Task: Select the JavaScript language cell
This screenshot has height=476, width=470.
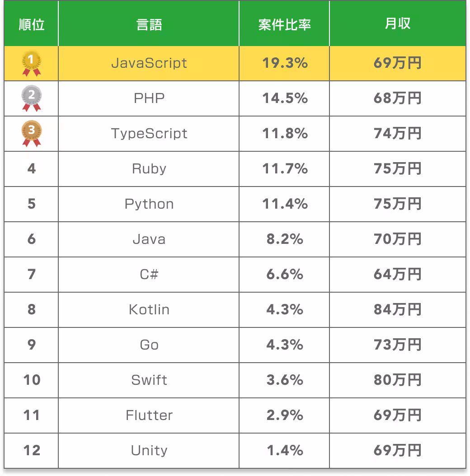Action: click(149, 63)
